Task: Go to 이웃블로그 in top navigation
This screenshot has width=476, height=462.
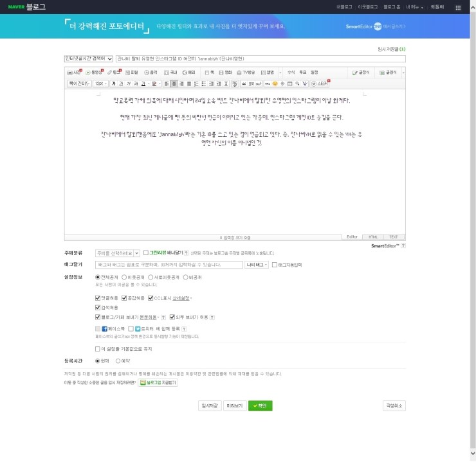Action: (x=368, y=7)
